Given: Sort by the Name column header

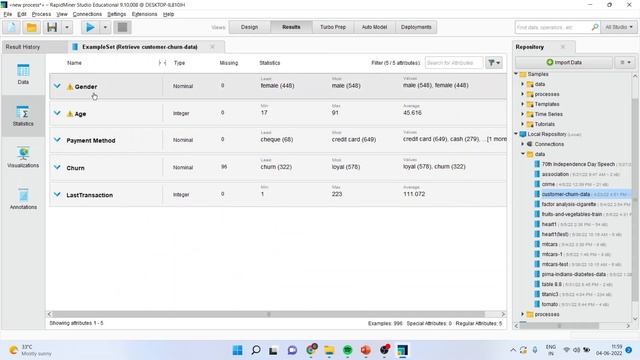Looking at the screenshot, I should pyautogui.click(x=74, y=63).
